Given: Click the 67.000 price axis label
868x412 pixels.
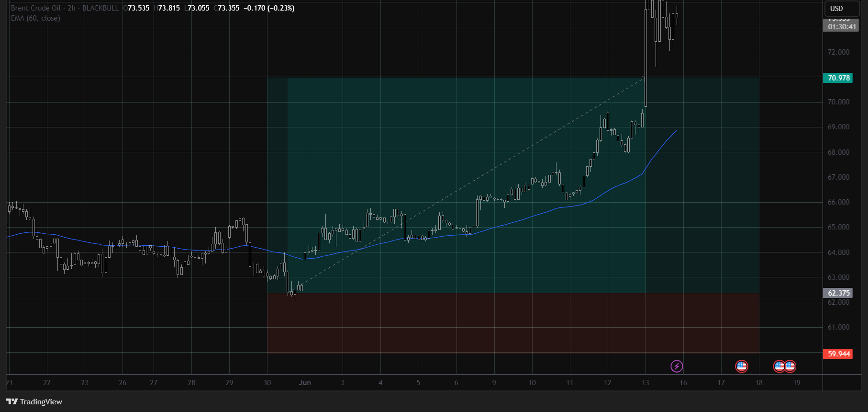Looking at the screenshot, I should pos(838,177).
